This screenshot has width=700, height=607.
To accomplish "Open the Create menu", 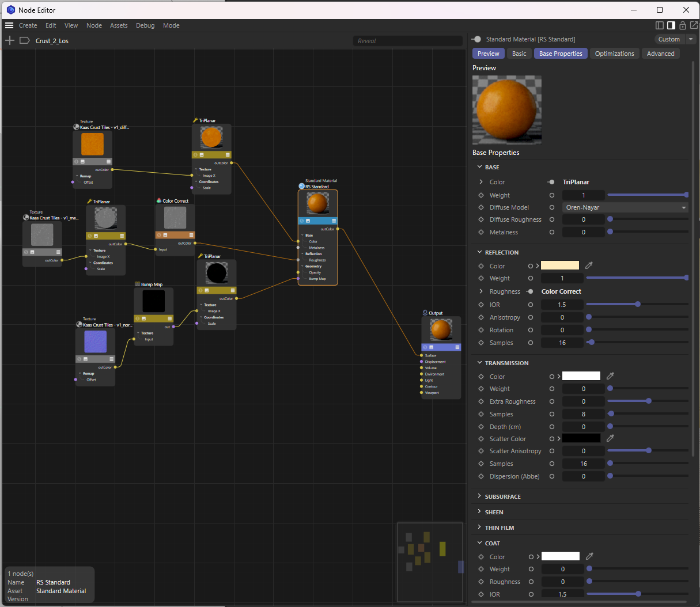I will (x=28, y=25).
